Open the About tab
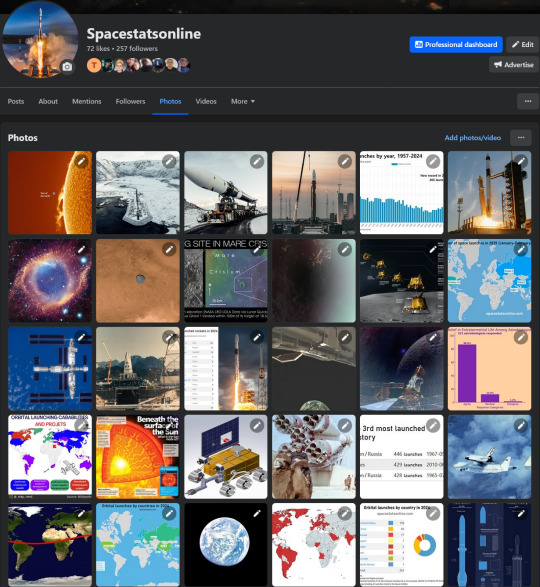This screenshot has height=587, width=540. [x=48, y=101]
